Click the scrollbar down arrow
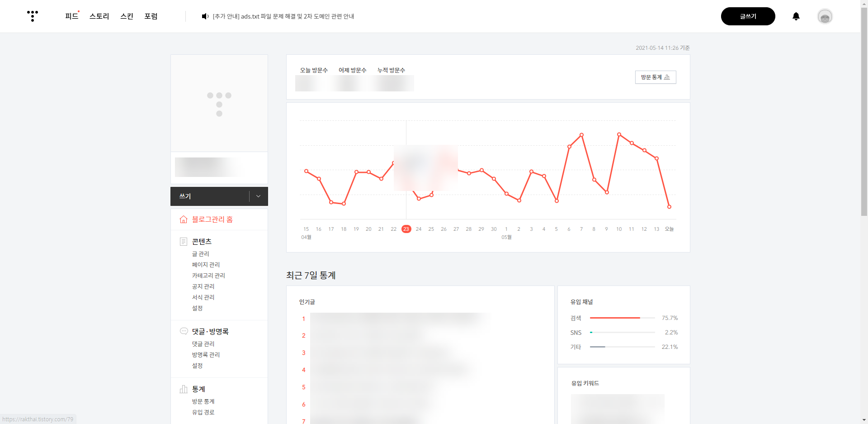The image size is (868, 424). coord(864,420)
